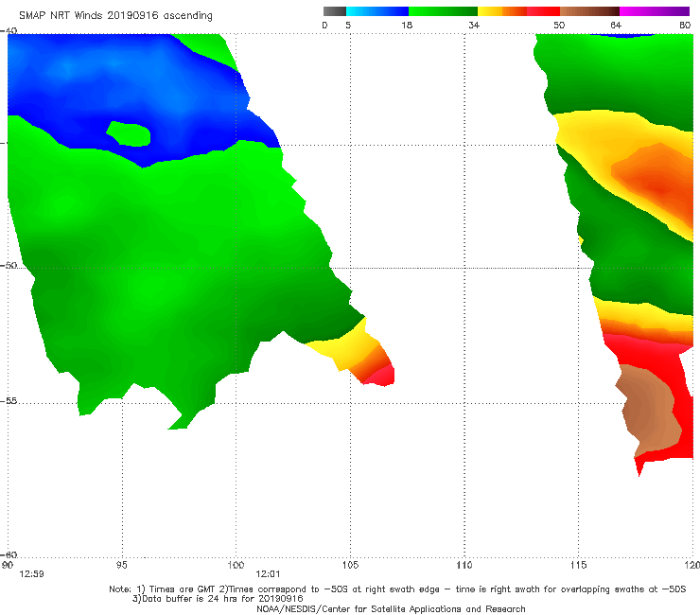This screenshot has width=700, height=615.
Task: Click the gray segment of the color bar
Action: (x=335, y=11)
